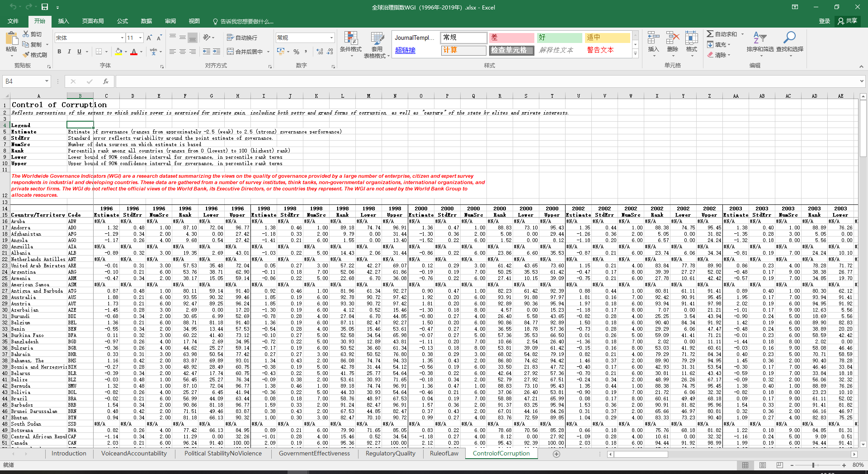Click the Select All corner triangle

point(6,96)
